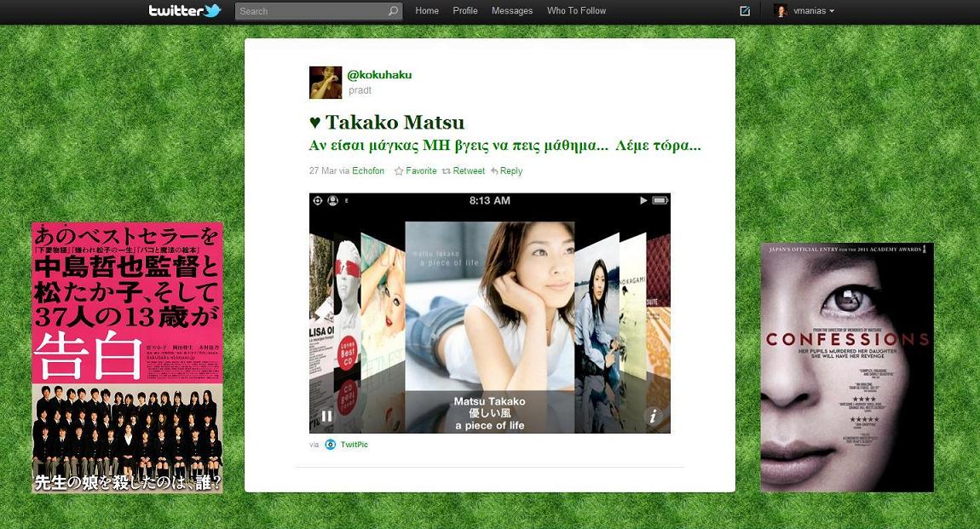Click the Reply link

coord(511,171)
